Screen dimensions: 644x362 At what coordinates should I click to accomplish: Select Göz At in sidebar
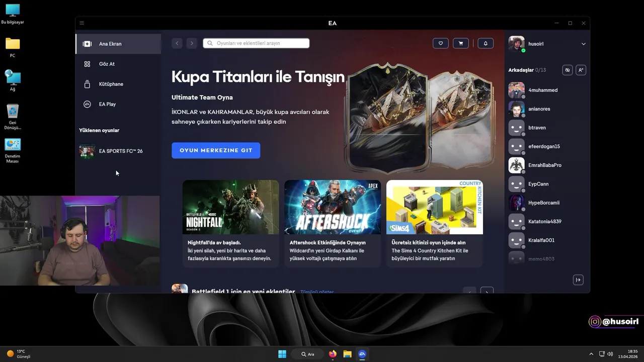118,64
